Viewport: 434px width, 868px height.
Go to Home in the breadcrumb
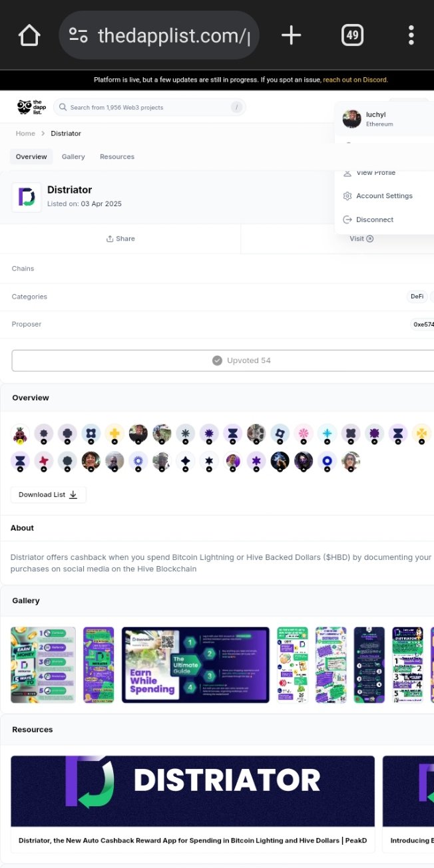coord(25,134)
